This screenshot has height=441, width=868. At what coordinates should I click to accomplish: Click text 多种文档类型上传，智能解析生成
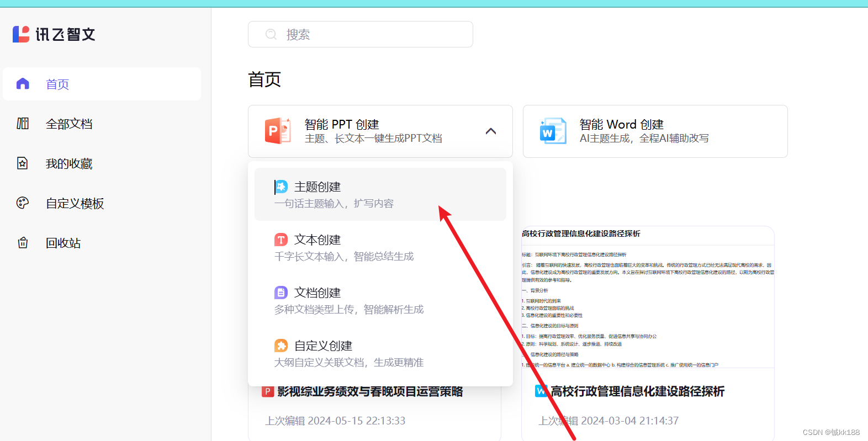[x=349, y=310]
